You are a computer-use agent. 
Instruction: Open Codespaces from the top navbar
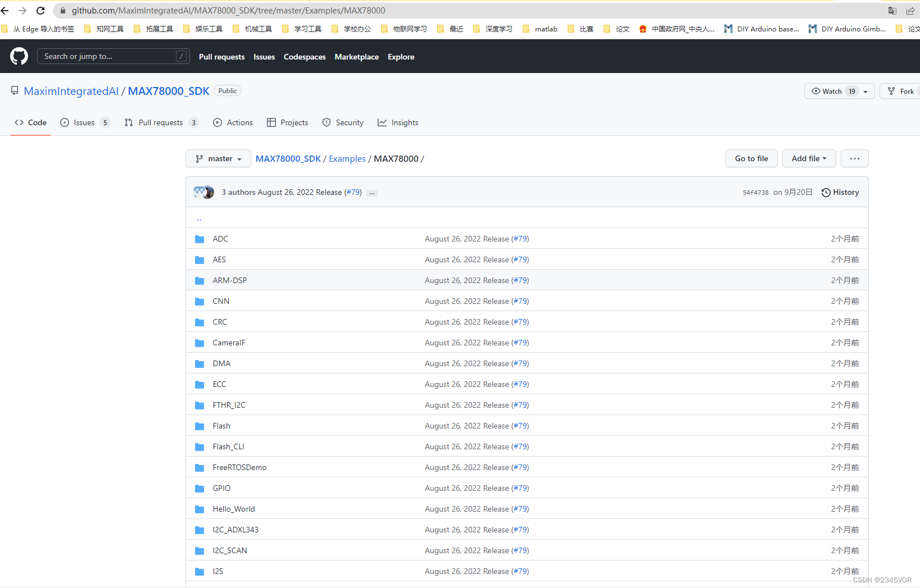(x=305, y=57)
